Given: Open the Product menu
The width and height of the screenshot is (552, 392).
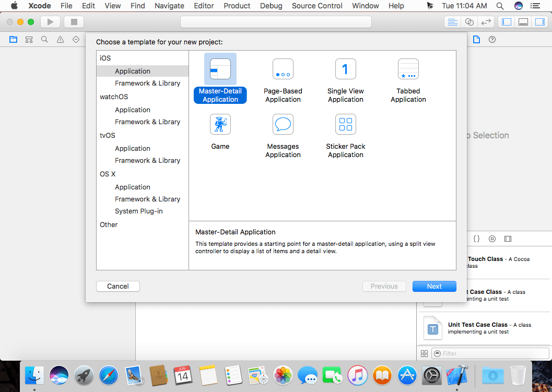Looking at the screenshot, I should pyautogui.click(x=237, y=6).
